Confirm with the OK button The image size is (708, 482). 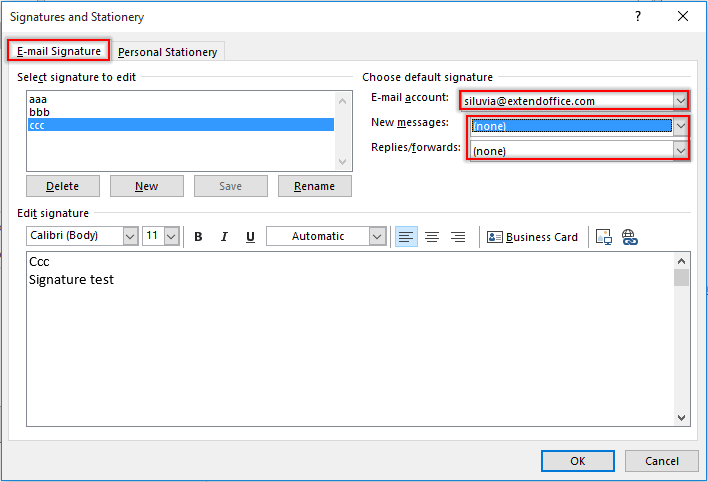[578, 461]
